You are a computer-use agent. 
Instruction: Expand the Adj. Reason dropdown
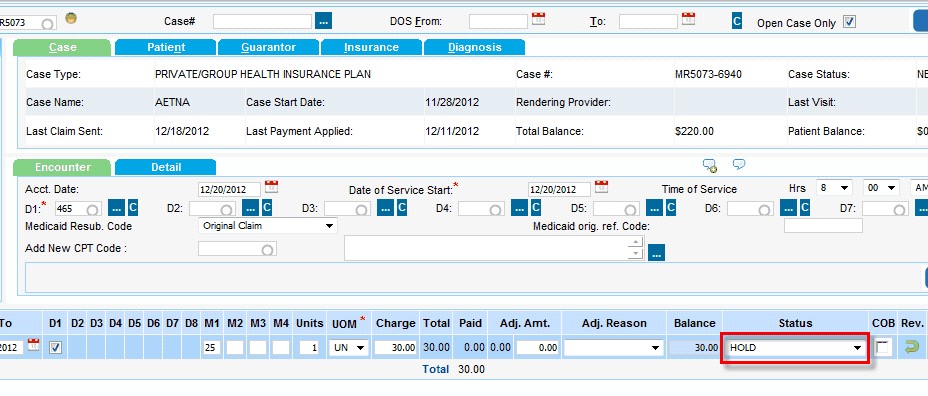(x=613, y=348)
